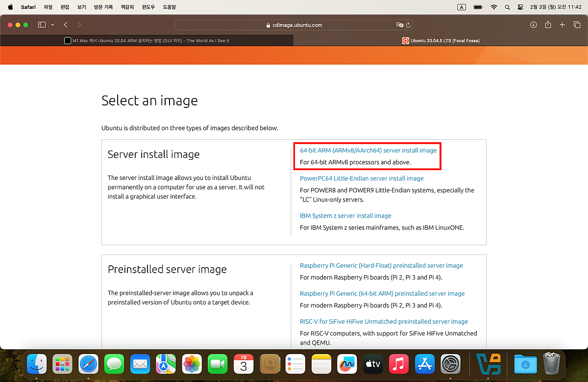Click the 'Preinstalled server image' heading
This screenshot has width=588, height=382.
(167, 270)
